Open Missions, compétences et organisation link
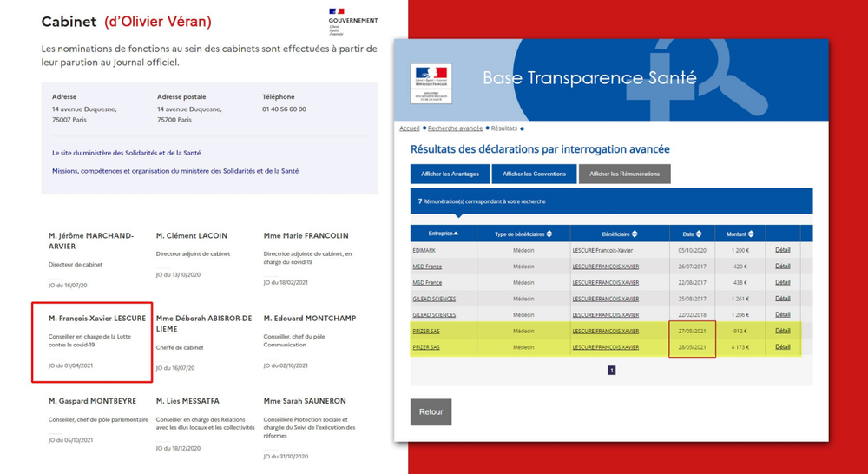The width and height of the screenshot is (868, 474). [x=175, y=171]
